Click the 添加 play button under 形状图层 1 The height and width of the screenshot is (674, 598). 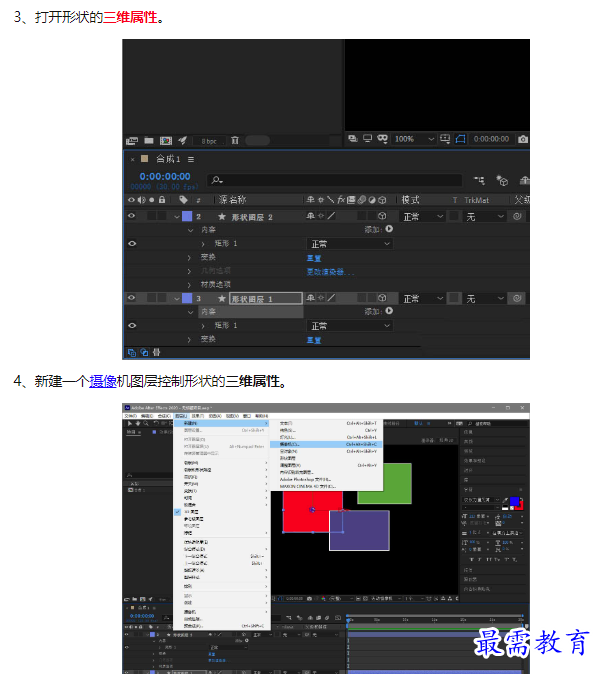[x=389, y=311]
